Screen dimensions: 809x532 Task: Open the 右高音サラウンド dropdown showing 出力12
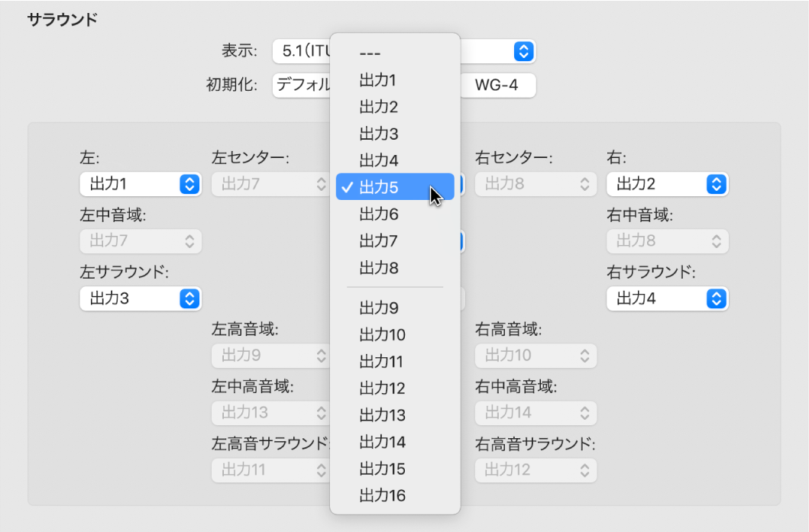tap(536, 470)
